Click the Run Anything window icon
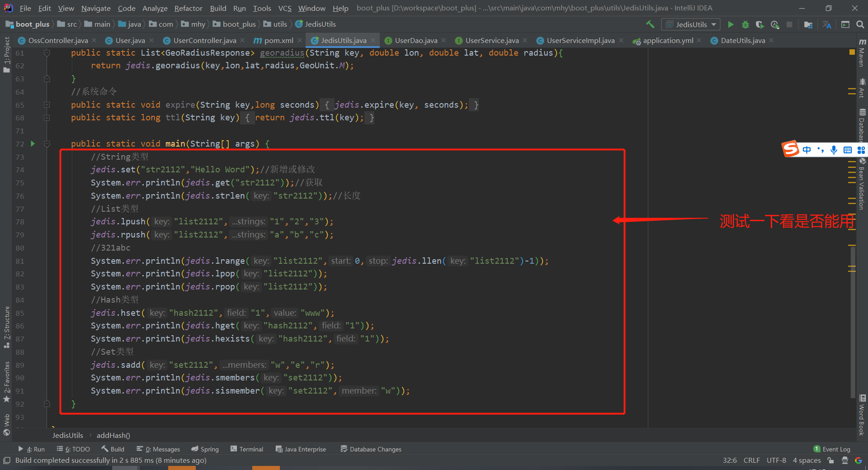The height and width of the screenshot is (470, 868). pyautogui.click(x=845, y=24)
